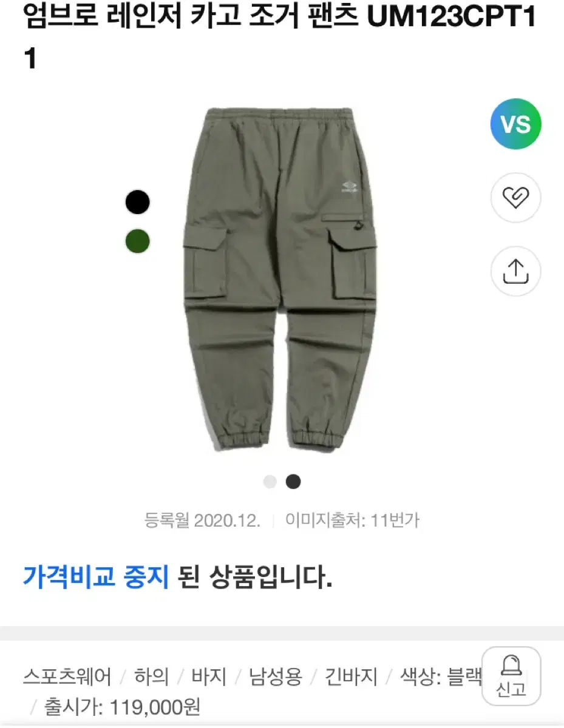
Task: Open the 스포츠웨어 category breadcrumb
Action: (67, 676)
